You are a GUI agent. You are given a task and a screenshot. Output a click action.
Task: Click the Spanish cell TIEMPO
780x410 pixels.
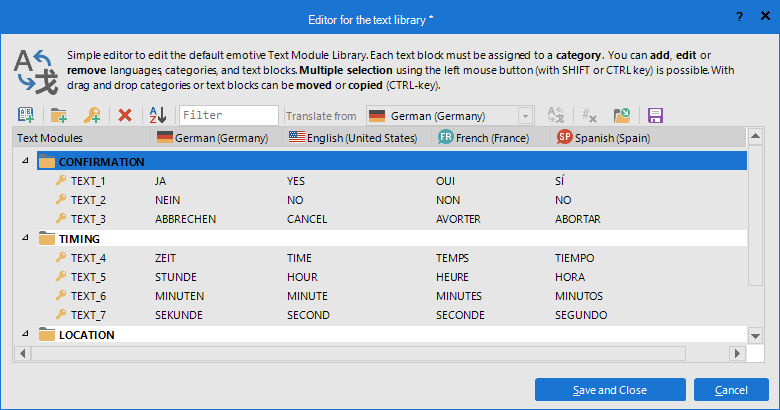[575, 258]
